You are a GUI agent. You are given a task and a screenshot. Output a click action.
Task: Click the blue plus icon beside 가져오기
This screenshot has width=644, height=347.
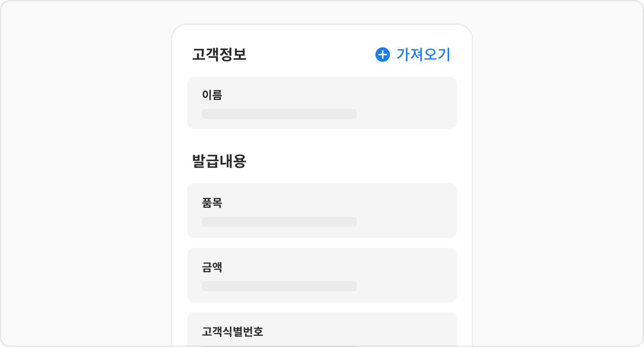coord(382,55)
